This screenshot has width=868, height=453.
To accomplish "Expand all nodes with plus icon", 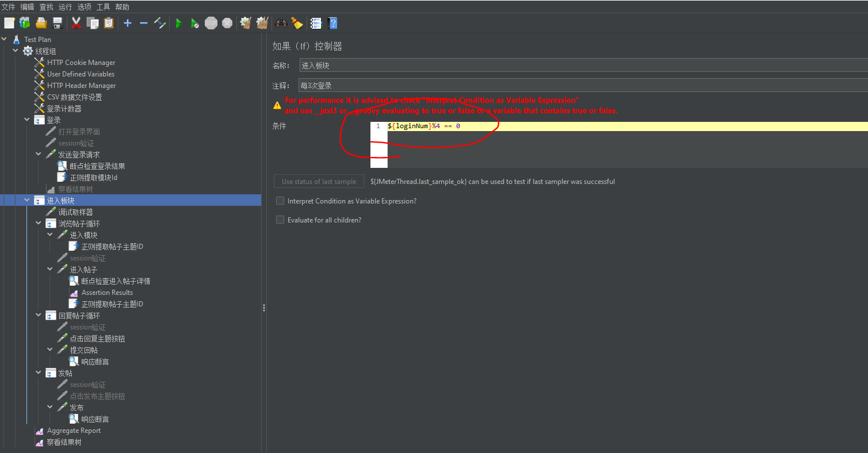I will pos(128,23).
